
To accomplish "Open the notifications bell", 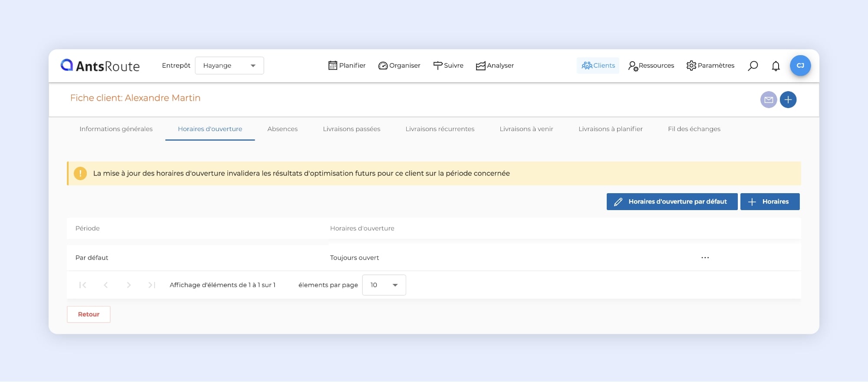I will [x=776, y=66].
